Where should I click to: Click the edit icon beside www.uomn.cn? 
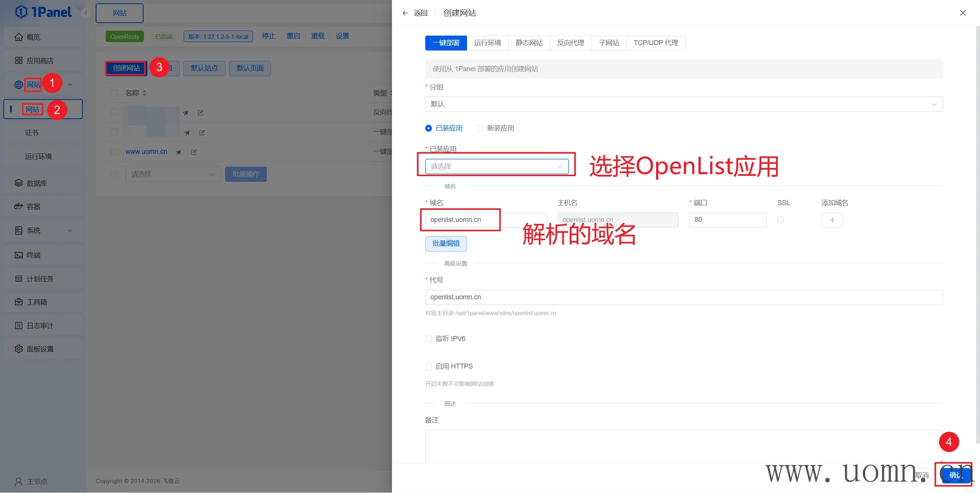click(194, 152)
